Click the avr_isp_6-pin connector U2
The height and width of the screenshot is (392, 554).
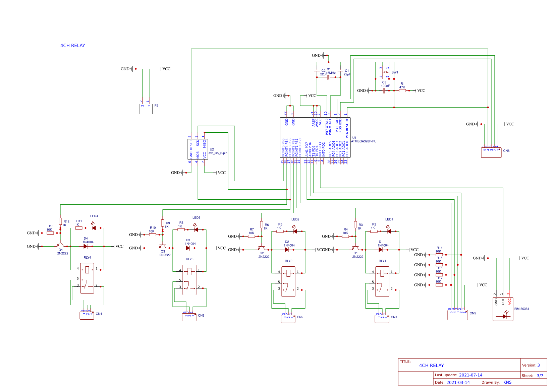click(198, 149)
